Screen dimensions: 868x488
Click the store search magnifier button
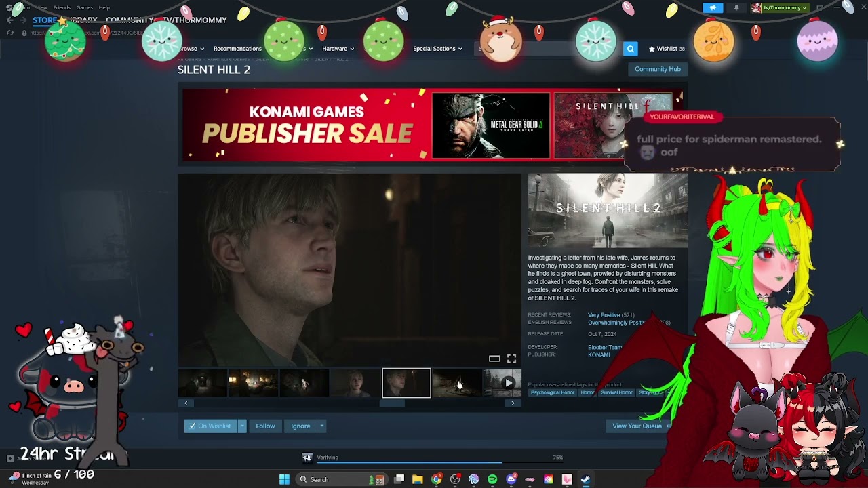point(631,49)
